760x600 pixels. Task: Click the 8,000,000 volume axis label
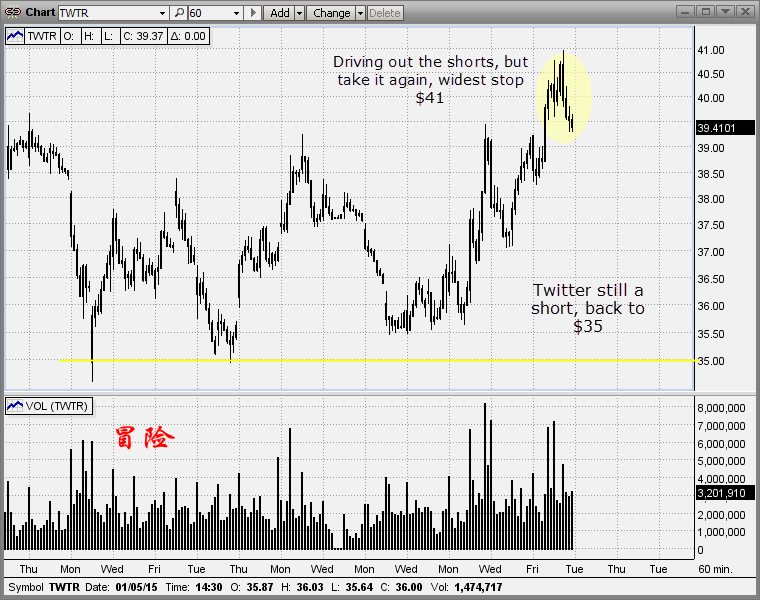tap(721, 408)
